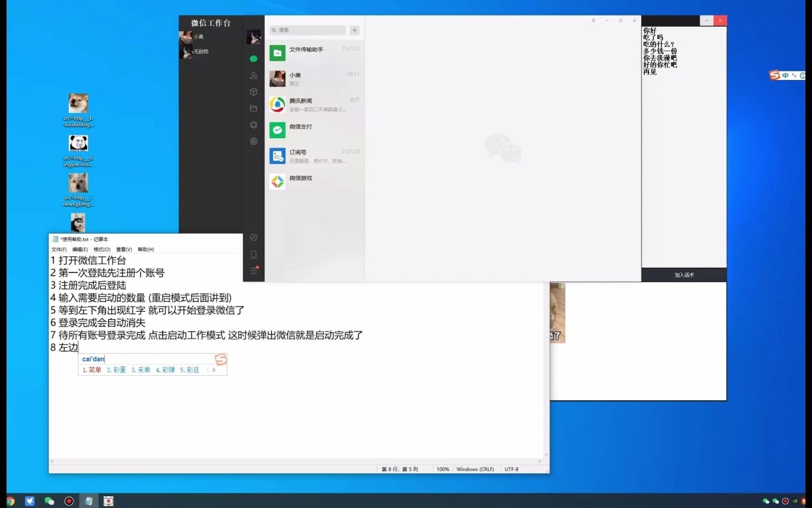Image resolution: width=812 pixels, height=508 pixels.
Task: Select the 吃了吗 phrase in script list
Action: pyautogui.click(x=653, y=37)
